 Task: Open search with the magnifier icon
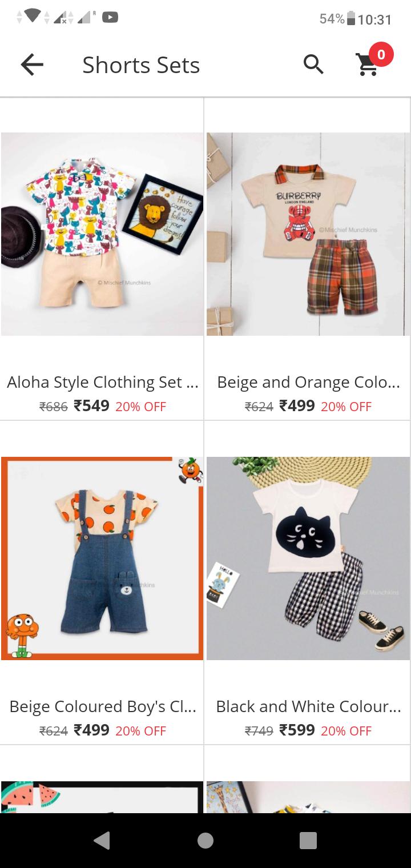pyautogui.click(x=313, y=65)
